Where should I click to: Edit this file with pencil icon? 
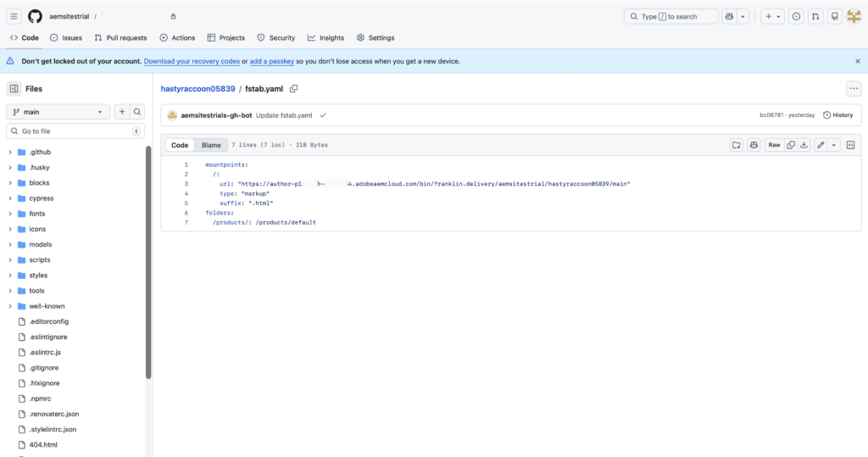click(821, 145)
